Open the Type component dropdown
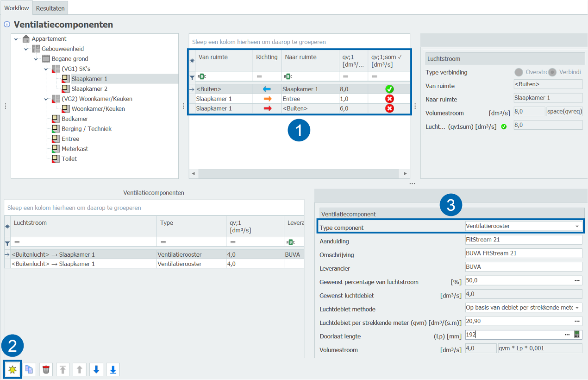The image size is (588, 380). tap(577, 227)
